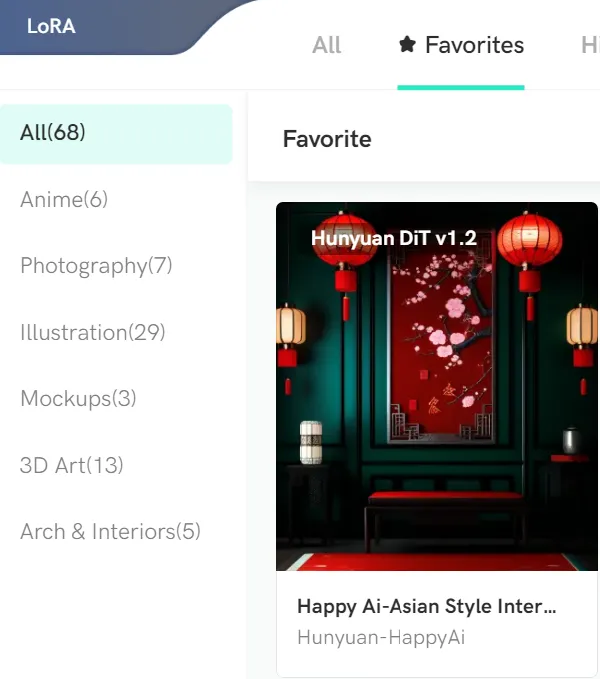
Task: Pick the 3D Art(13) category
Action: [72, 466]
